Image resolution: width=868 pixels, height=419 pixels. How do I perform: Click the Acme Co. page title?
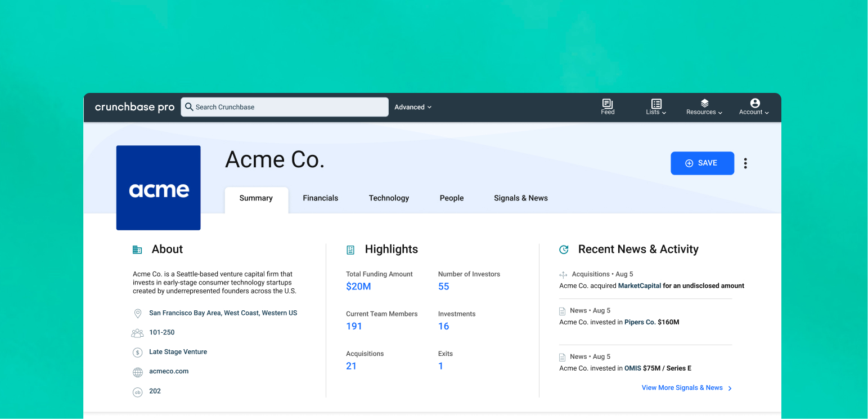(275, 160)
